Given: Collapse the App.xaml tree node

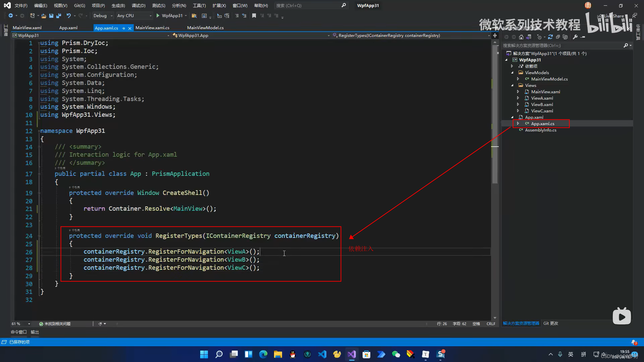Looking at the screenshot, I should (512, 117).
